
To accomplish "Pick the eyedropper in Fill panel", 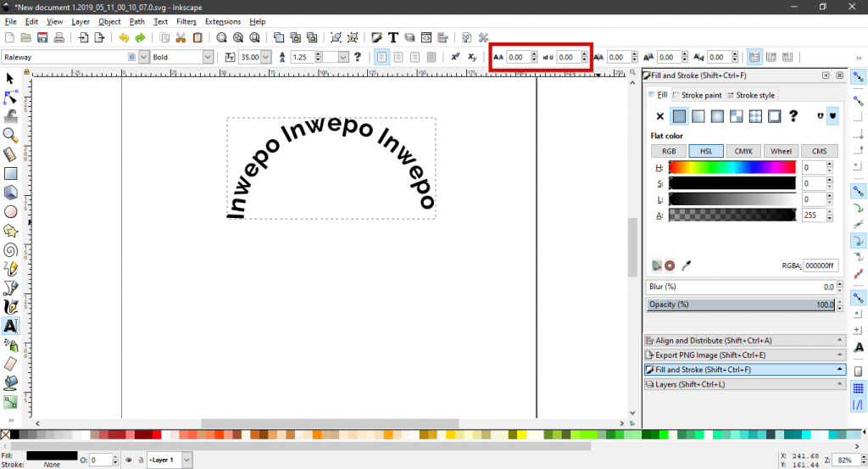I will click(687, 265).
